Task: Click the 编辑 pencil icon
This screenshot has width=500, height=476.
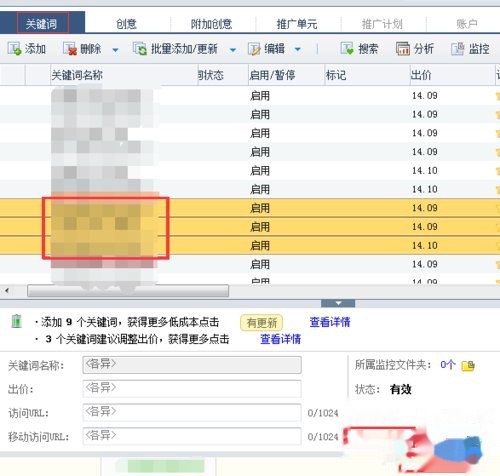Action: click(x=254, y=49)
